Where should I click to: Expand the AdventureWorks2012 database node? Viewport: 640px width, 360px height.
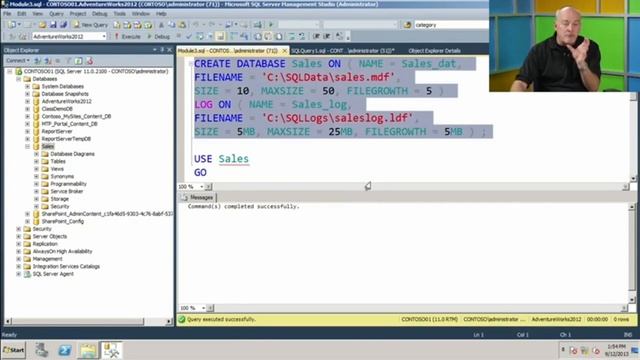27,101
